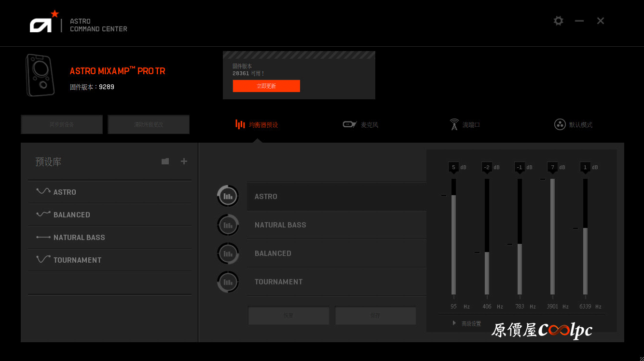Choose BALANCED in the preset library list

tap(110, 214)
